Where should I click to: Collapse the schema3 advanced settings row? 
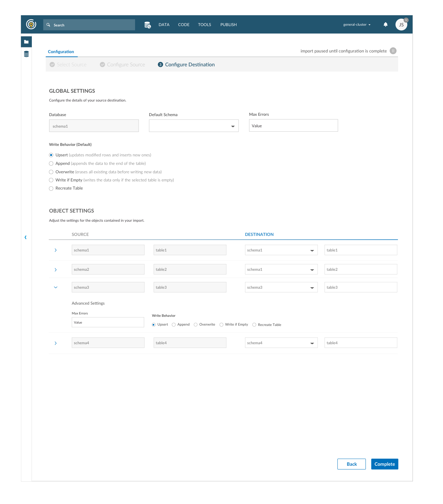tap(56, 287)
